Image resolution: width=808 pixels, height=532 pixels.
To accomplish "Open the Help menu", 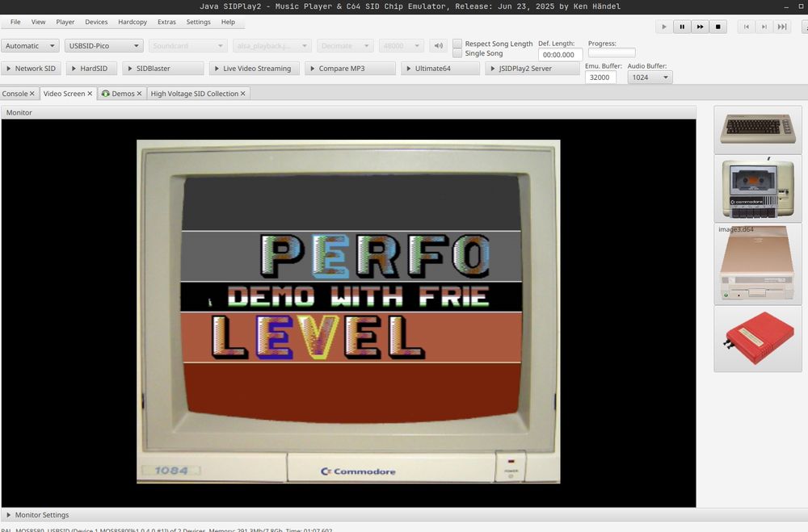I will 228,22.
